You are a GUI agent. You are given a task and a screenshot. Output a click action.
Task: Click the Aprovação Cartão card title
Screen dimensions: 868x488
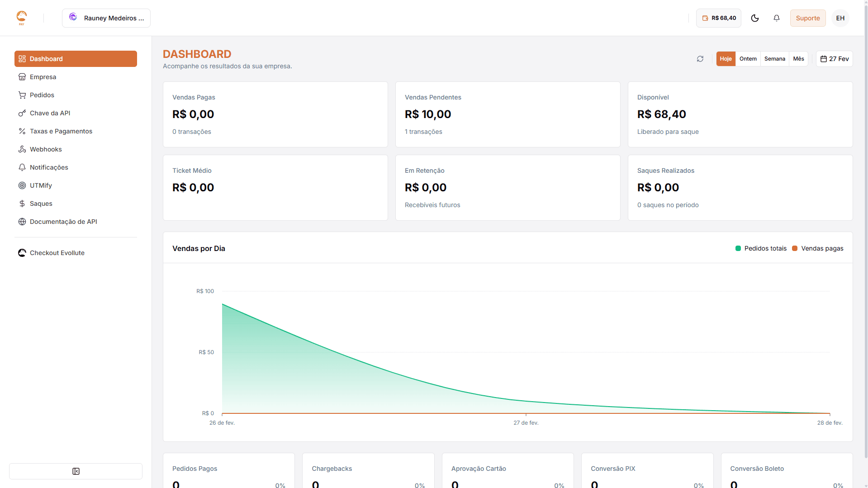pos(479,469)
